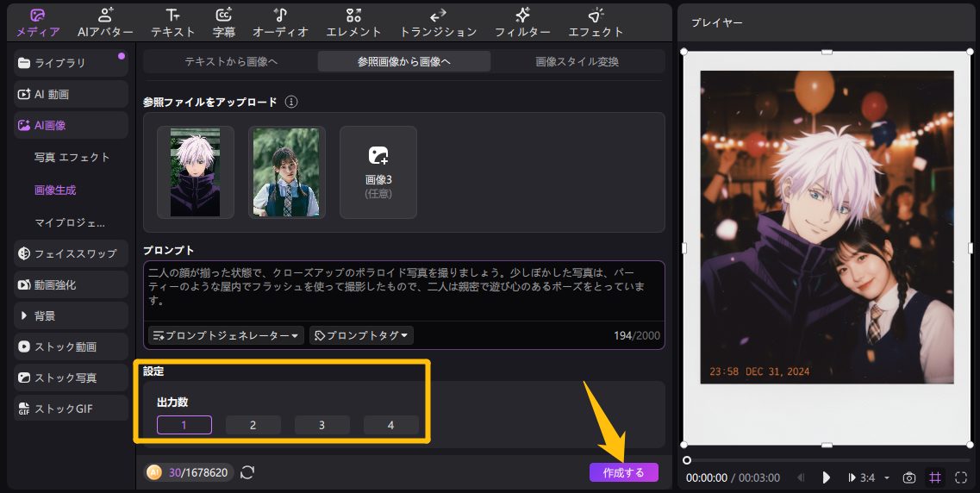This screenshot has width=980, height=493.
Task: Enter fullscreen preview in the player
Action: (x=961, y=478)
